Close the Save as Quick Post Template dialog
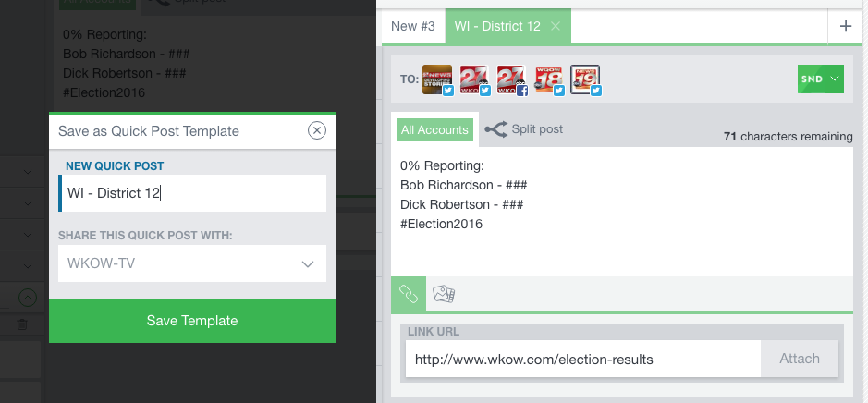 coord(317,130)
